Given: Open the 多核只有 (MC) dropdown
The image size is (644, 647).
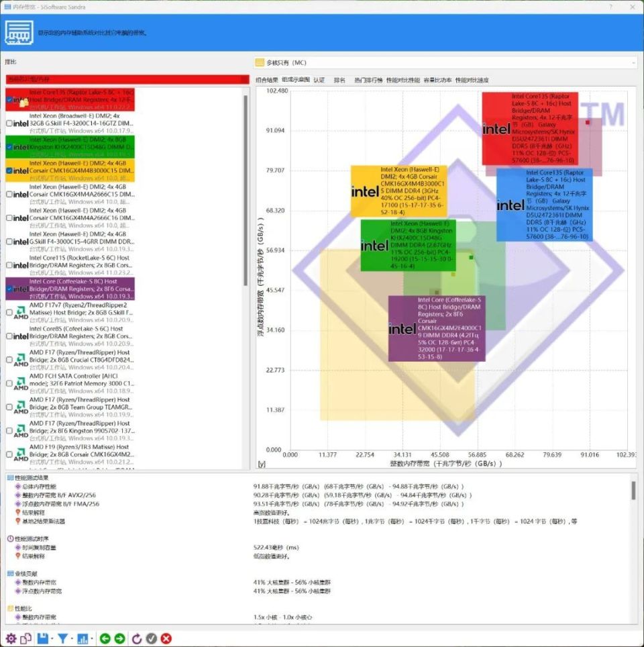Looking at the screenshot, I should point(445,62).
